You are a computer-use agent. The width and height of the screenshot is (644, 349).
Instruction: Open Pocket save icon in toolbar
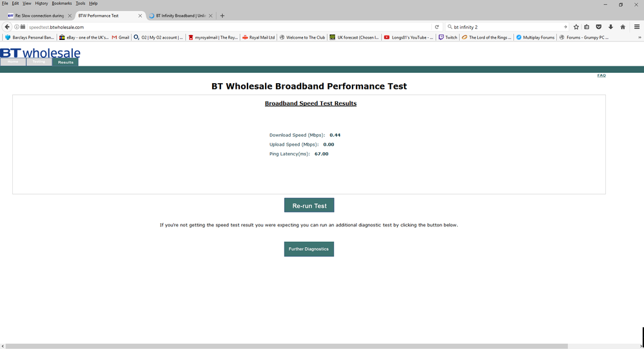(x=598, y=27)
